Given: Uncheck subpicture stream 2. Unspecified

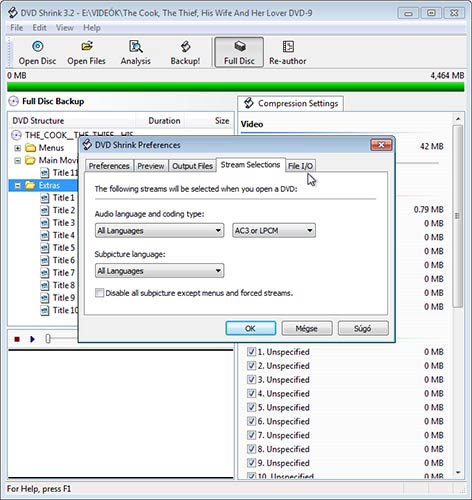Looking at the screenshot, I should click(251, 366).
